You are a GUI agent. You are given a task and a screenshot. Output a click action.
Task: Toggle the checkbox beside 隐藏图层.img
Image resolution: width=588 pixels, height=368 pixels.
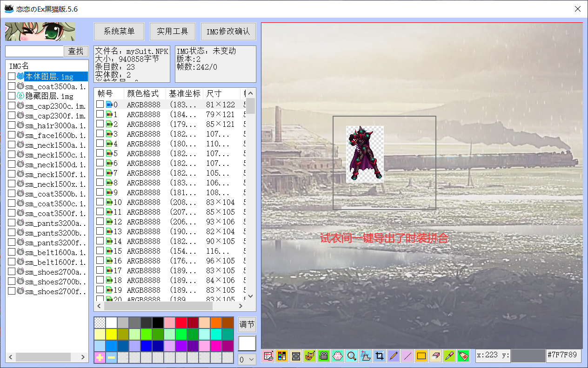click(x=12, y=96)
